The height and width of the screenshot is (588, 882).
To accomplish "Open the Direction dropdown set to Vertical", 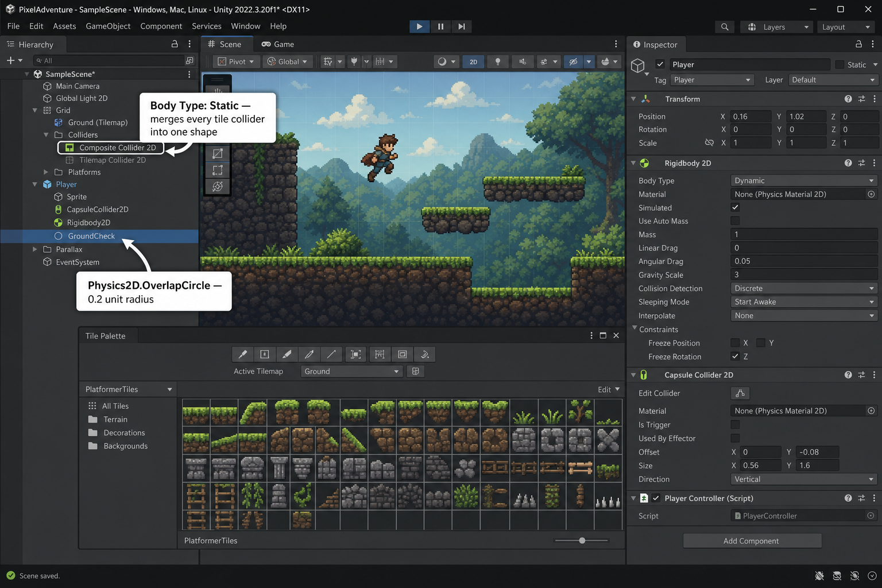I will point(804,479).
